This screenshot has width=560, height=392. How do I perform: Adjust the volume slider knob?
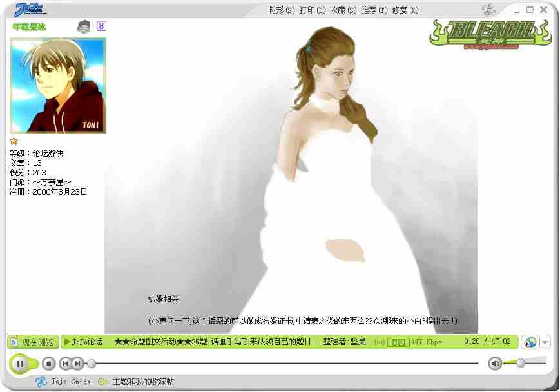[x=521, y=363]
